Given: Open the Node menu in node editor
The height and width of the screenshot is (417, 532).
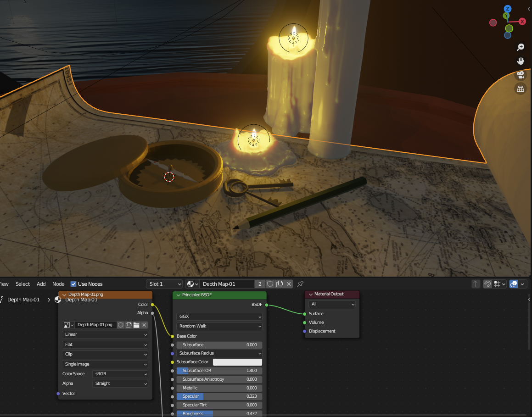Looking at the screenshot, I should 58,284.
